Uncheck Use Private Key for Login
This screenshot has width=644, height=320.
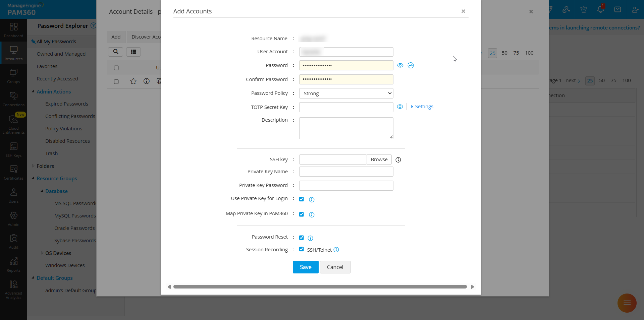pyautogui.click(x=301, y=199)
